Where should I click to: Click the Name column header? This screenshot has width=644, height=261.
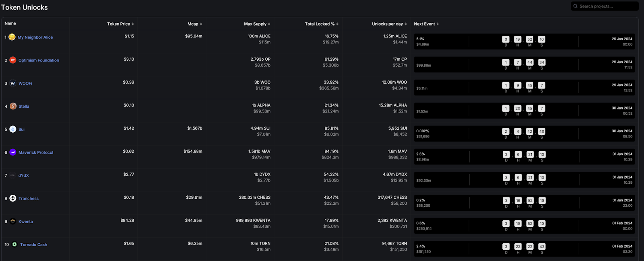coord(10,23)
